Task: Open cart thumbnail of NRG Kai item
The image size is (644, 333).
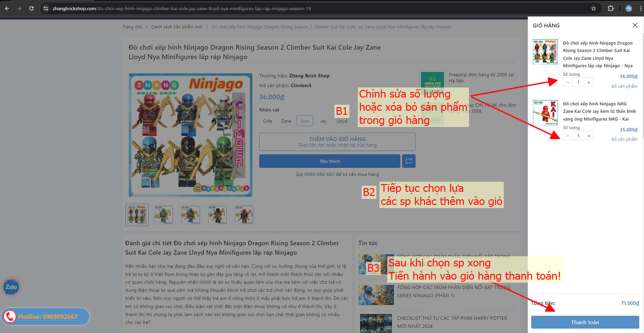Action: point(545,112)
